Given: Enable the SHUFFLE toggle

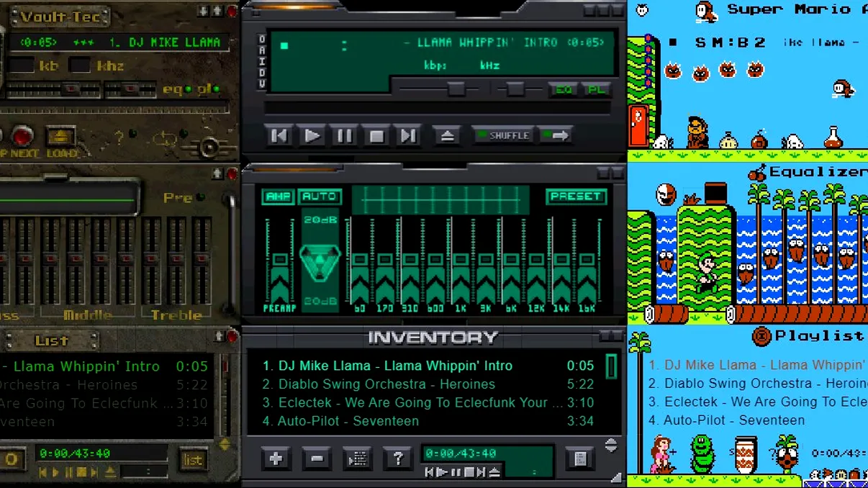Looking at the screenshot, I should pyautogui.click(x=504, y=135).
